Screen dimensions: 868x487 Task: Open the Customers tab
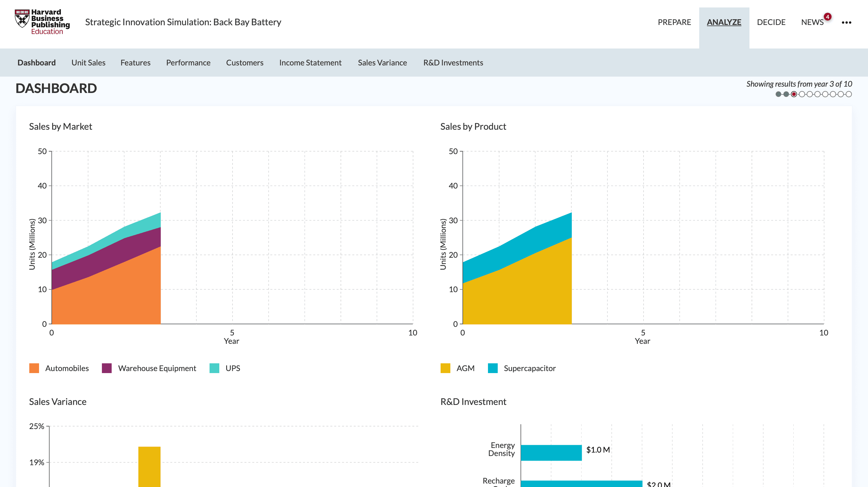245,63
